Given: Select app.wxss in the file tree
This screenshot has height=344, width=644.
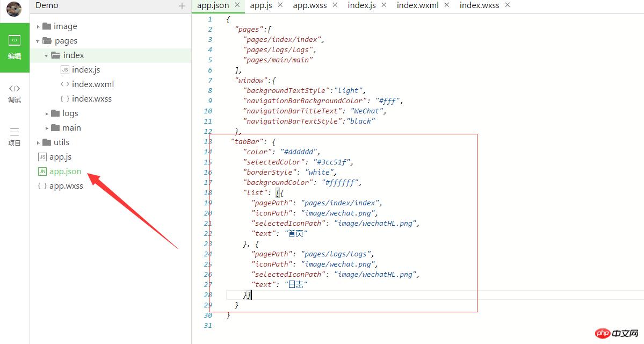Looking at the screenshot, I should tap(66, 186).
